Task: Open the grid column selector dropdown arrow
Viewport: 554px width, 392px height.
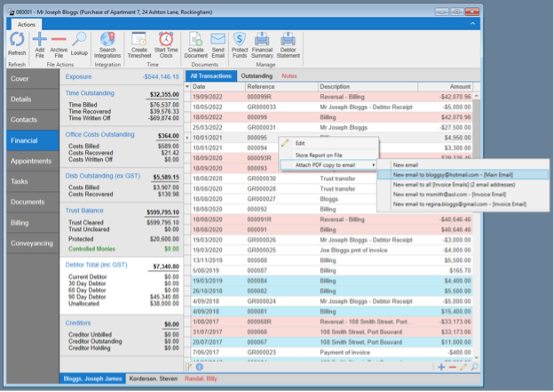Action: pyautogui.click(x=187, y=87)
